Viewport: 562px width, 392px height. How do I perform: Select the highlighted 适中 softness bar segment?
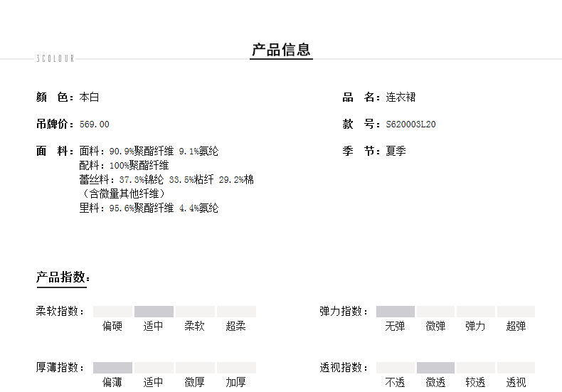pos(154,312)
